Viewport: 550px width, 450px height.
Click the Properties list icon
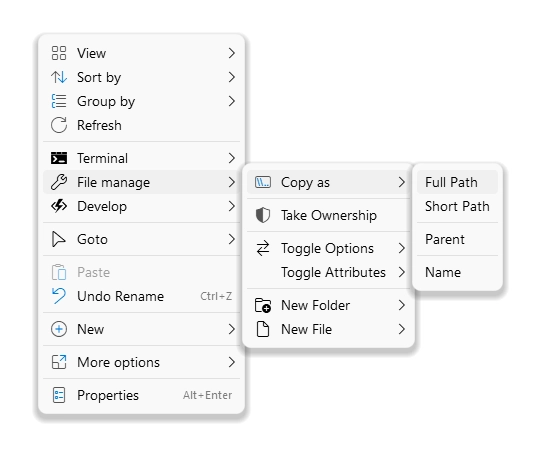[x=59, y=395]
